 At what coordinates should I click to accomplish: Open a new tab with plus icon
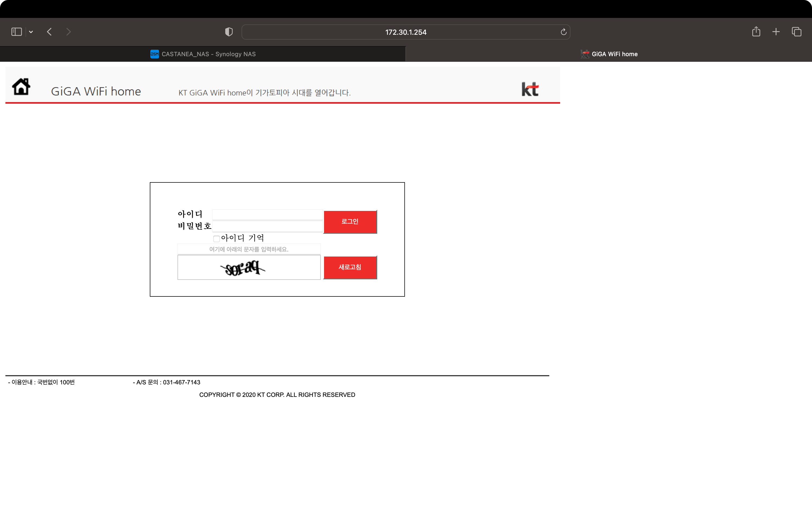[x=776, y=32]
